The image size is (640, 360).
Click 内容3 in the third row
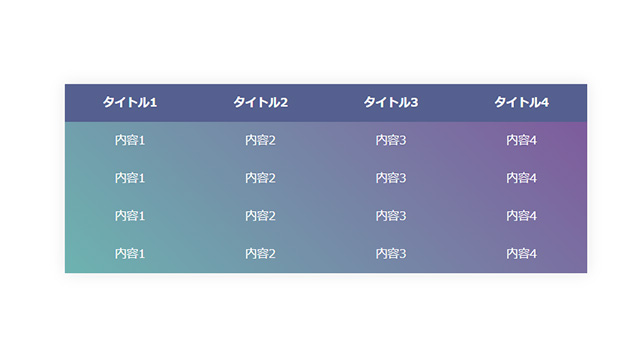(x=391, y=216)
